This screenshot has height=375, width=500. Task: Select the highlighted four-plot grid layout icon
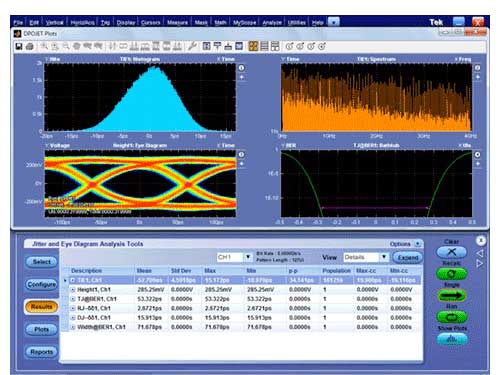[x=253, y=46]
